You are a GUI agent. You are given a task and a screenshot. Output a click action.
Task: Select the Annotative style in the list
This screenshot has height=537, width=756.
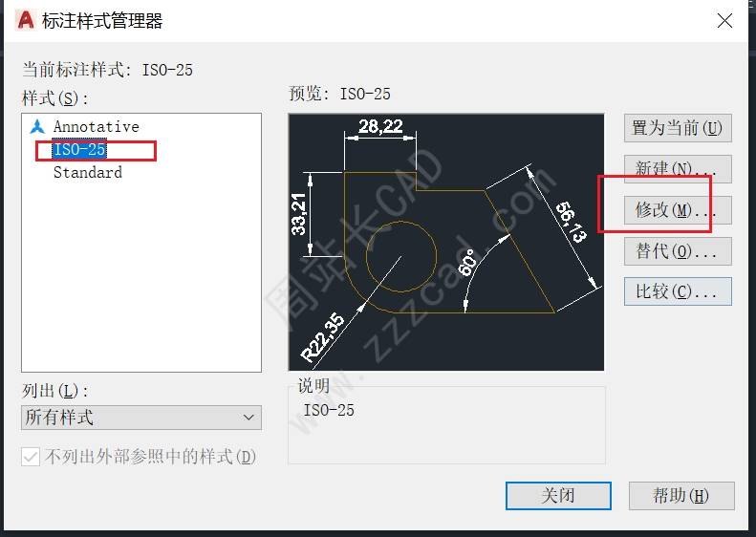(x=96, y=127)
